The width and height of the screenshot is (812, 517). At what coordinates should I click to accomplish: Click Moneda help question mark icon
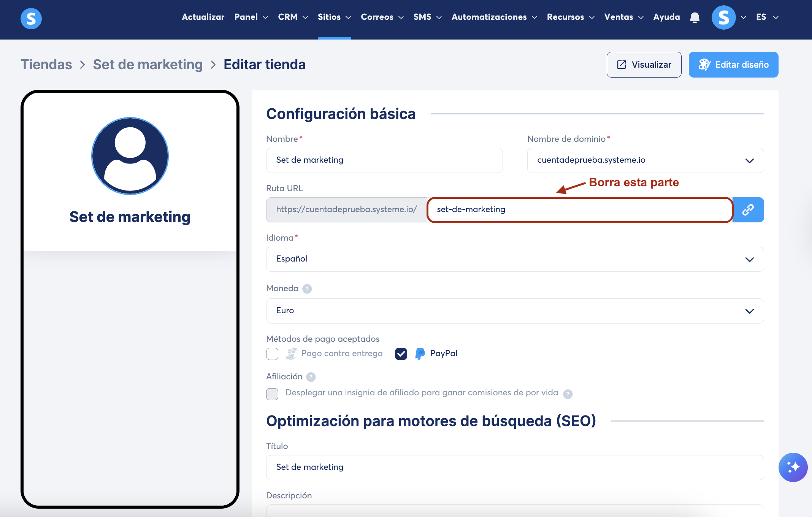tap(307, 289)
